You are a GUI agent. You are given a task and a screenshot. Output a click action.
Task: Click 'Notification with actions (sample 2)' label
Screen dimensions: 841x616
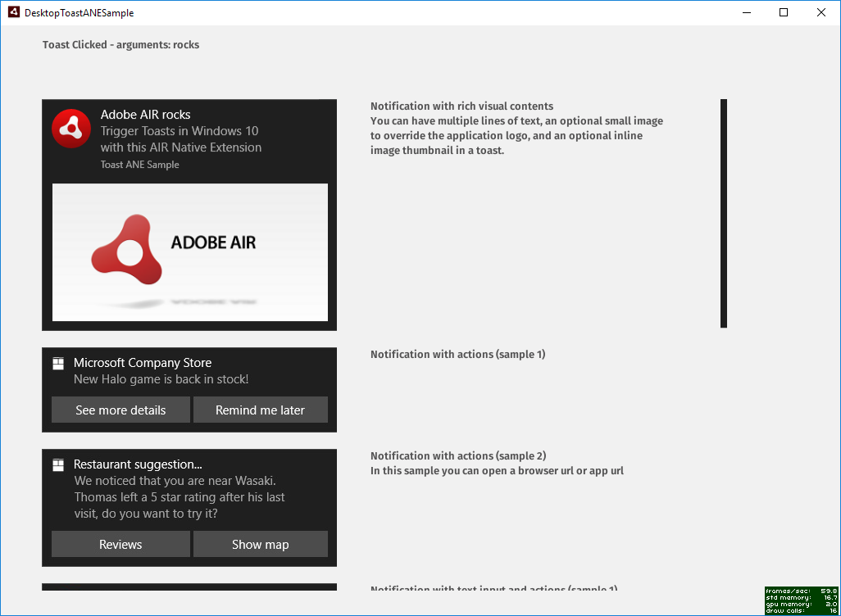click(458, 455)
